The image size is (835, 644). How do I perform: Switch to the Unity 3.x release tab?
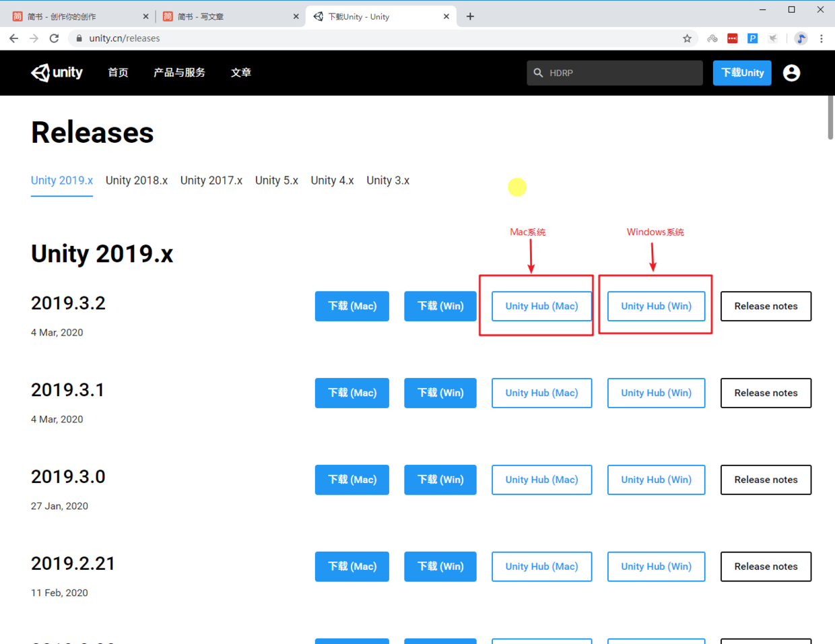click(x=388, y=181)
